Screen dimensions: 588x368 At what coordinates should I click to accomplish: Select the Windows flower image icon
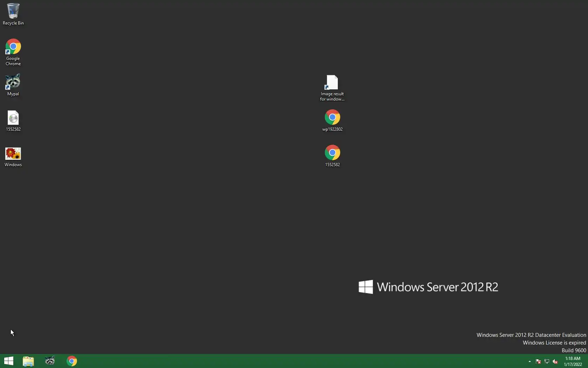13,157
